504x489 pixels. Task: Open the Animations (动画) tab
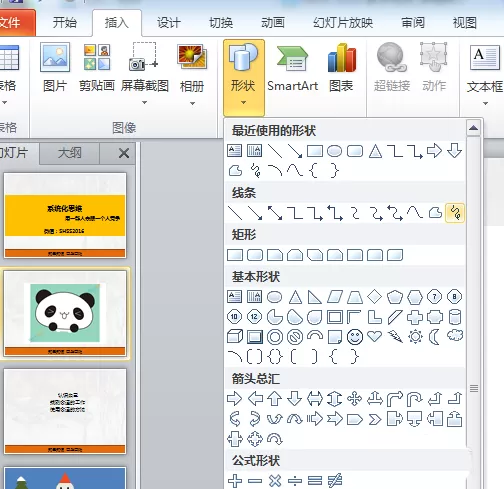point(273,23)
